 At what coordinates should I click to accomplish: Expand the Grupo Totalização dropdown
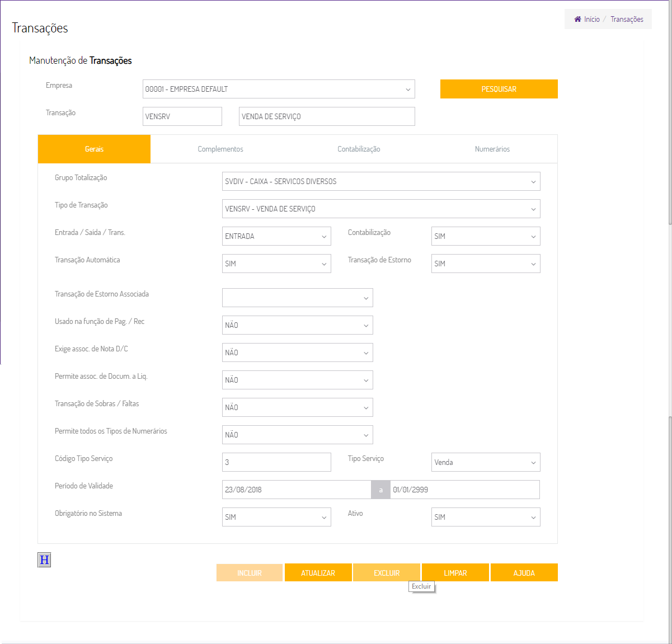[x=380, y=181]
